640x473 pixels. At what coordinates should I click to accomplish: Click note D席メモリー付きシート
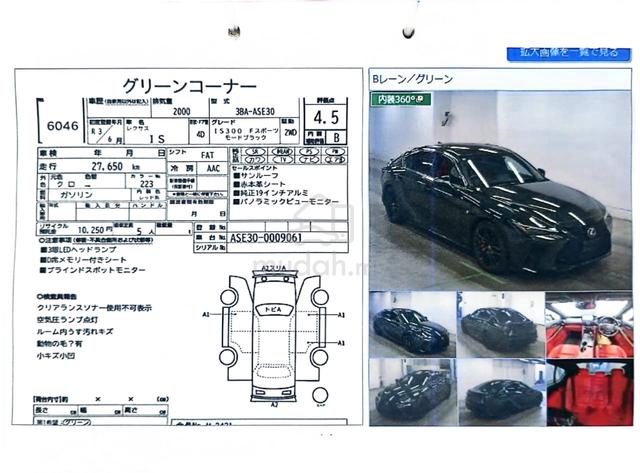click(83, 260)
